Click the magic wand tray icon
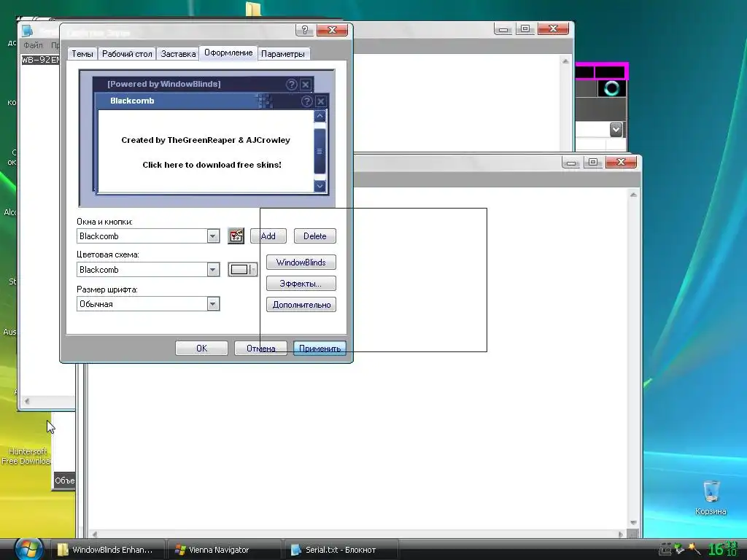 pyautogui.click(x=694, y=549)
